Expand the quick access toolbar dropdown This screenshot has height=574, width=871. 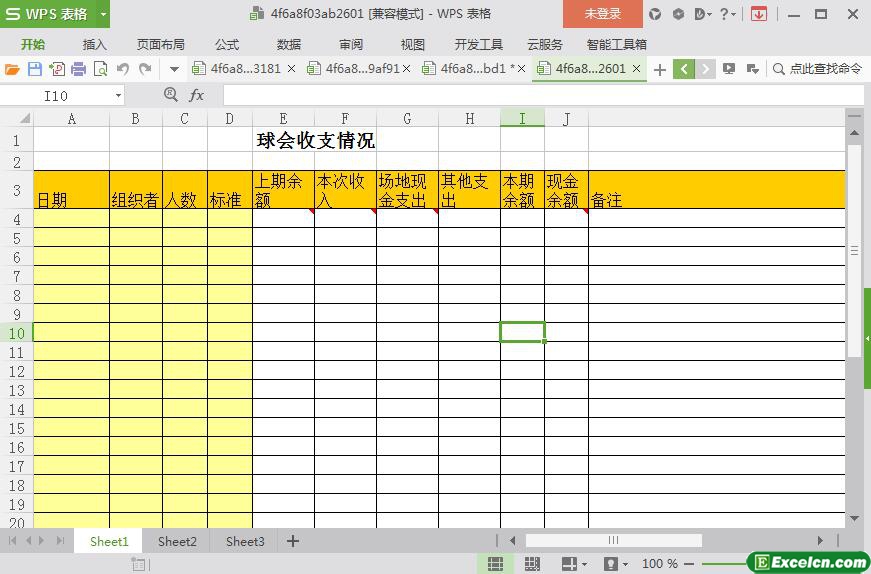coord(174,69)
